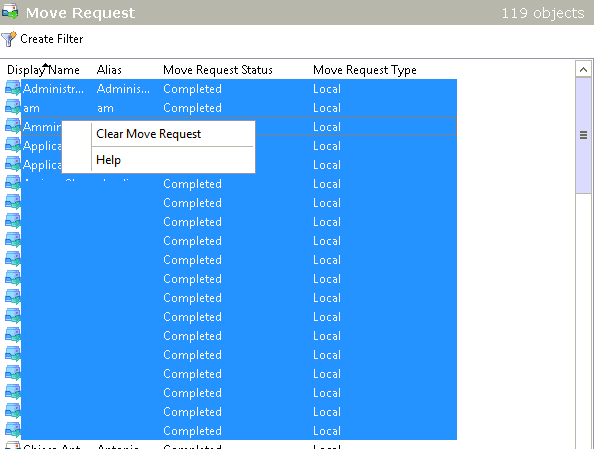The height and width of the screenshot is (449, 595).
Task: Select the Administr... display name entry
Action: click(x=54, y=89)
